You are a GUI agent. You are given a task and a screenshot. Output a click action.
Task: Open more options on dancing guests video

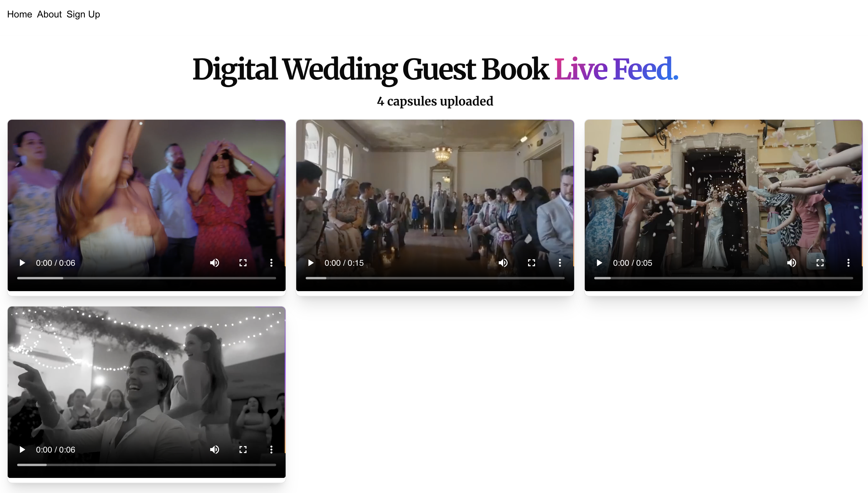(x=271, y=263)
